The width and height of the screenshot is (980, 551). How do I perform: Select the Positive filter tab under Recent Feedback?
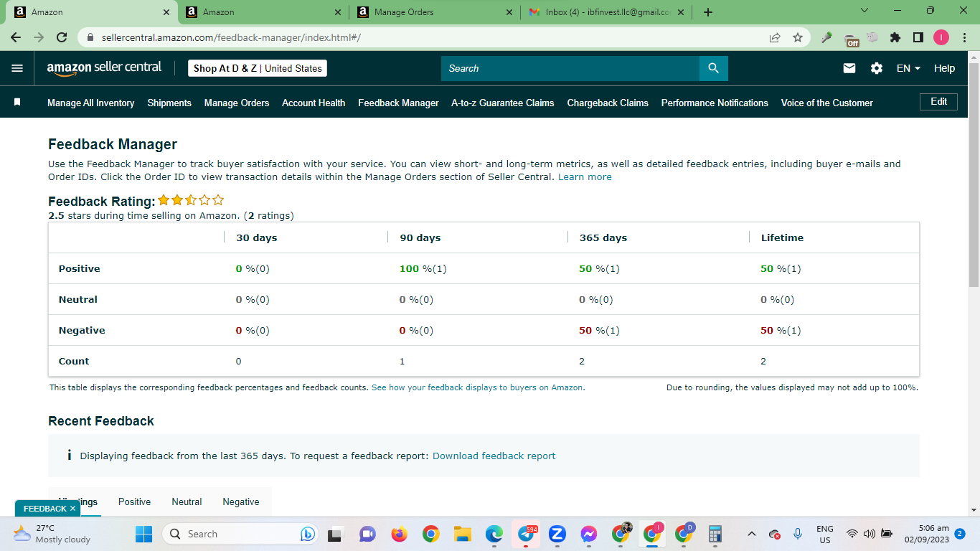coord(135,501)
